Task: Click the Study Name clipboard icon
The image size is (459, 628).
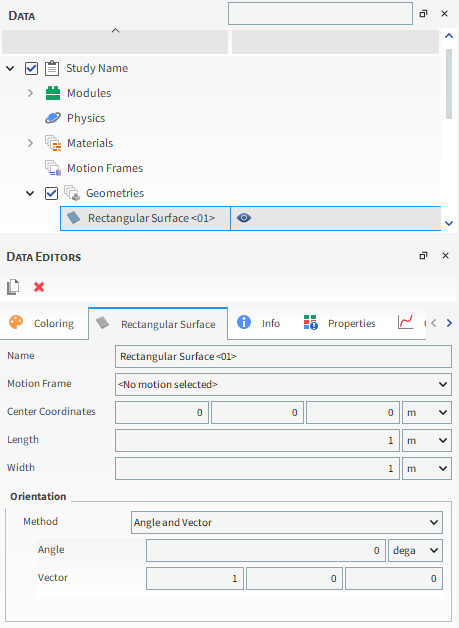Action: point(52,68)
